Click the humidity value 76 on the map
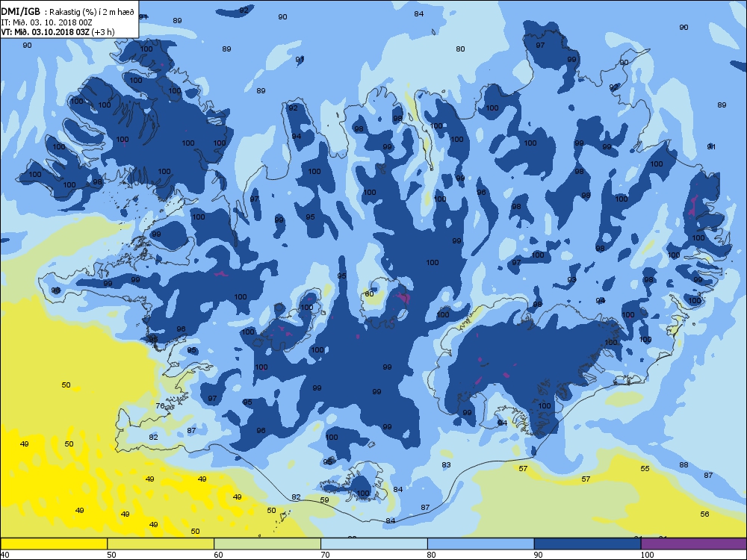The image size is (747, 560). tap(160, 406)
